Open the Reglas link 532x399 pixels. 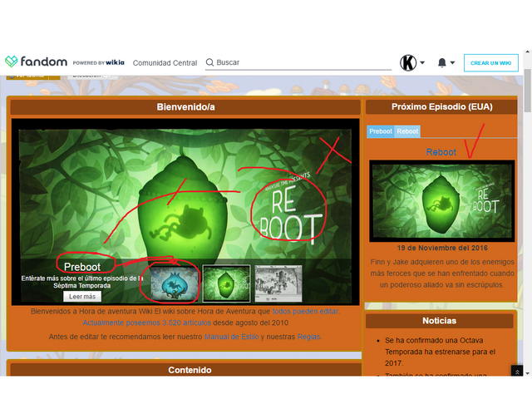[308, 337]
